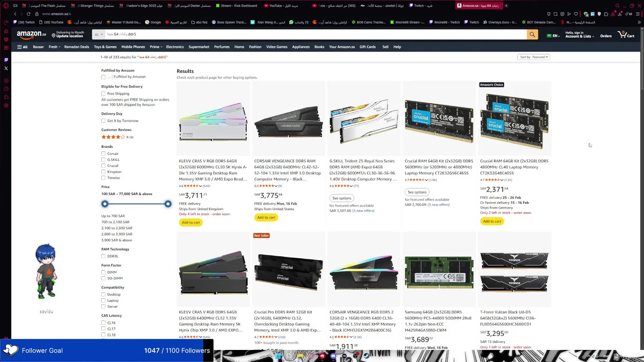Open the Amazon cart icon

[x=625, y=35]
